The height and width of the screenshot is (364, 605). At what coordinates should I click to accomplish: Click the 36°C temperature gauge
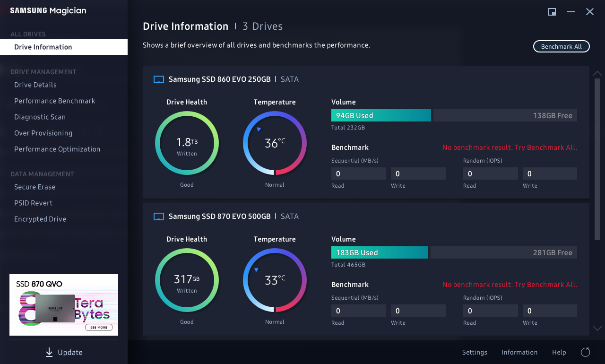click(275, 143)
